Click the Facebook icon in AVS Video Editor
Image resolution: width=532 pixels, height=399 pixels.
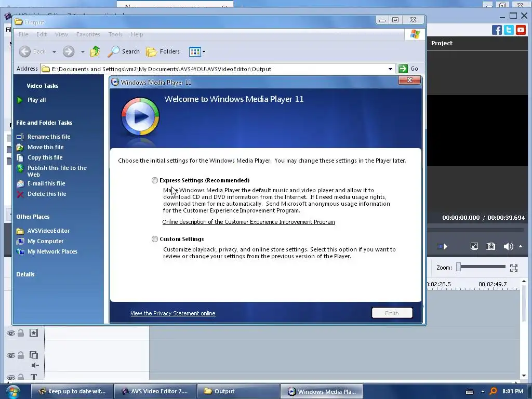(x=497, y=30)
